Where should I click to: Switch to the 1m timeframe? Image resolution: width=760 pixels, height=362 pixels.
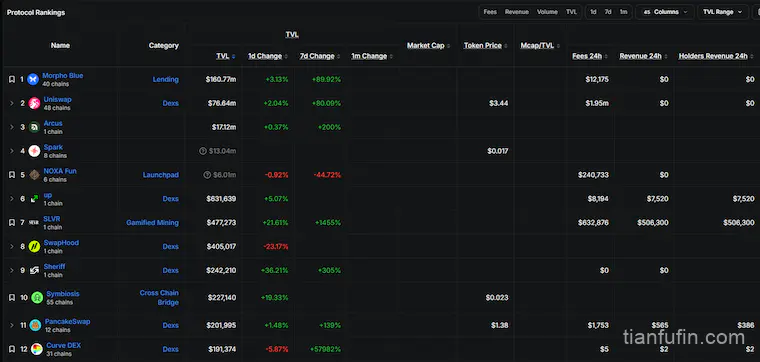[x=623, y=12]
